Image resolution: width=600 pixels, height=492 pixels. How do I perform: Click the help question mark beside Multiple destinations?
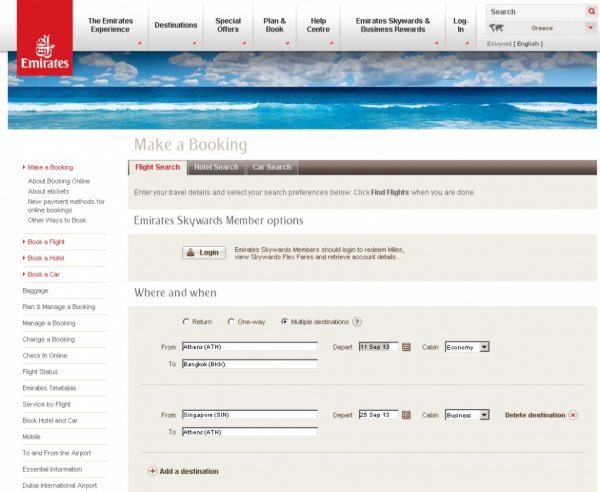pos(357,322)
